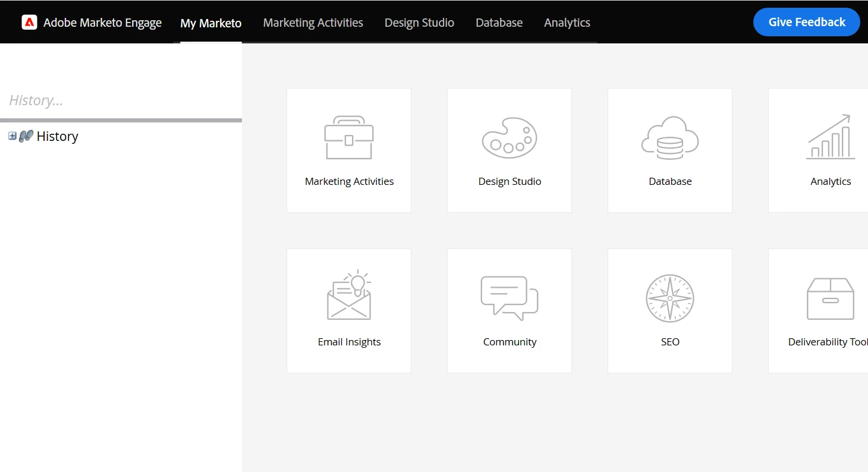Click the Design Studio tile label
This screenshot has height=472, width=868.
coord(510,181)
